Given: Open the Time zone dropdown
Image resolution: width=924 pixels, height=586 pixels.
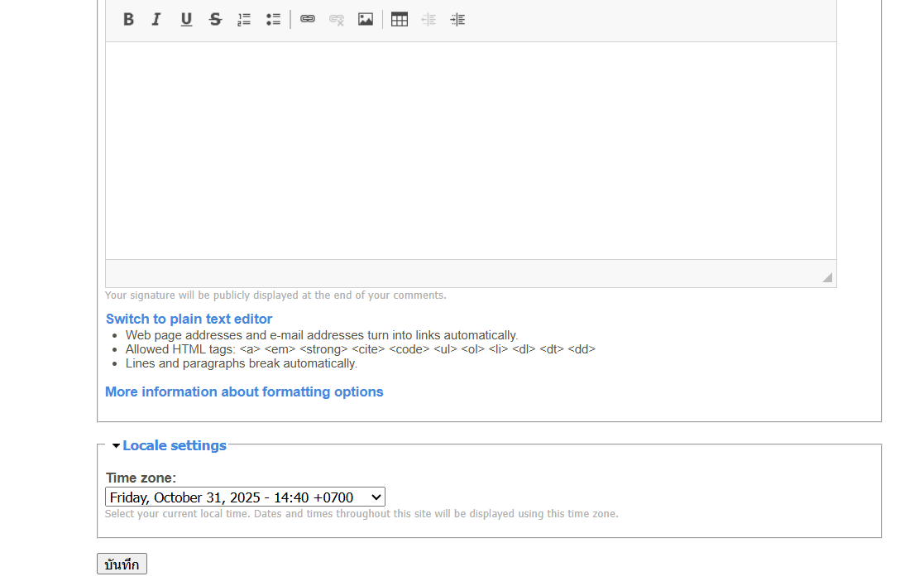Looking at the screenshot, I should coord(245,497).
